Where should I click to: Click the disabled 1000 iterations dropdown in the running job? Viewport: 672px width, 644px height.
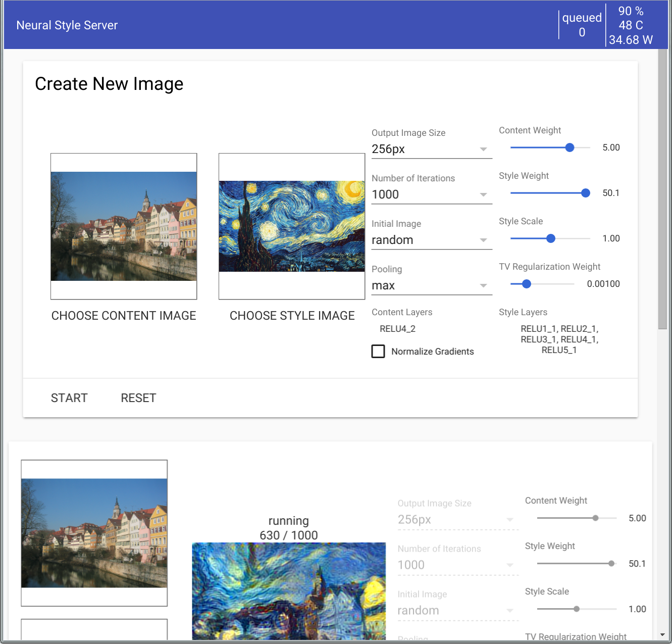click(458, 565)
